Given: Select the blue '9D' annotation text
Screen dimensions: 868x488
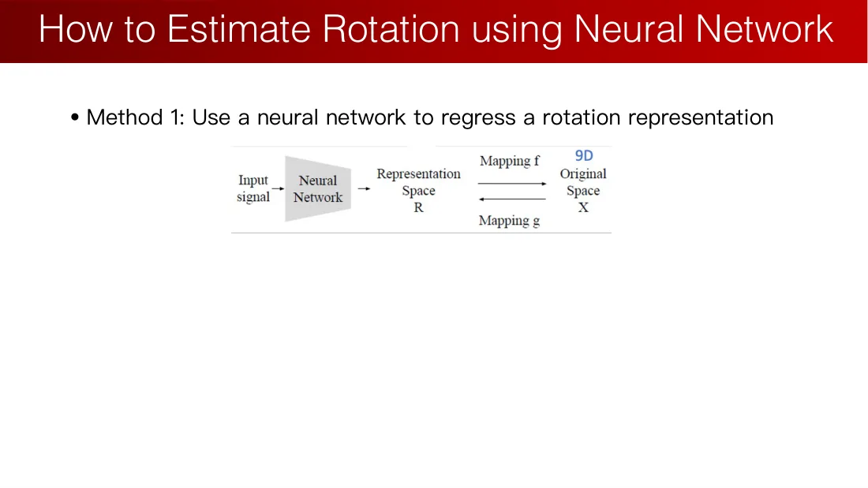Looking at the screenshot, I should 584,156.
